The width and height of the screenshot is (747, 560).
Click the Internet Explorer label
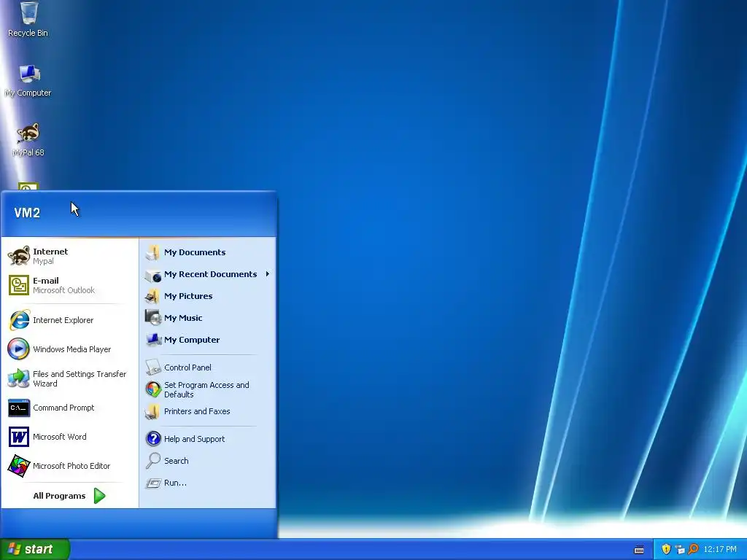tap(63, 320)
